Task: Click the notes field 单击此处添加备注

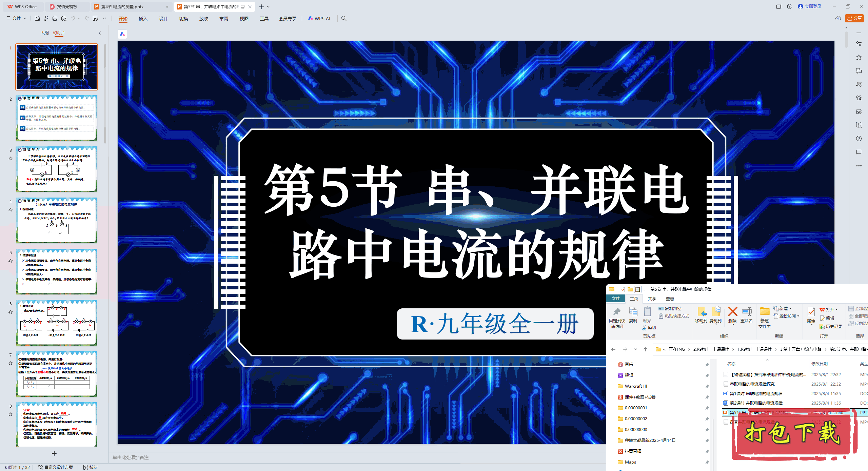Action: [x=131, y=457]
